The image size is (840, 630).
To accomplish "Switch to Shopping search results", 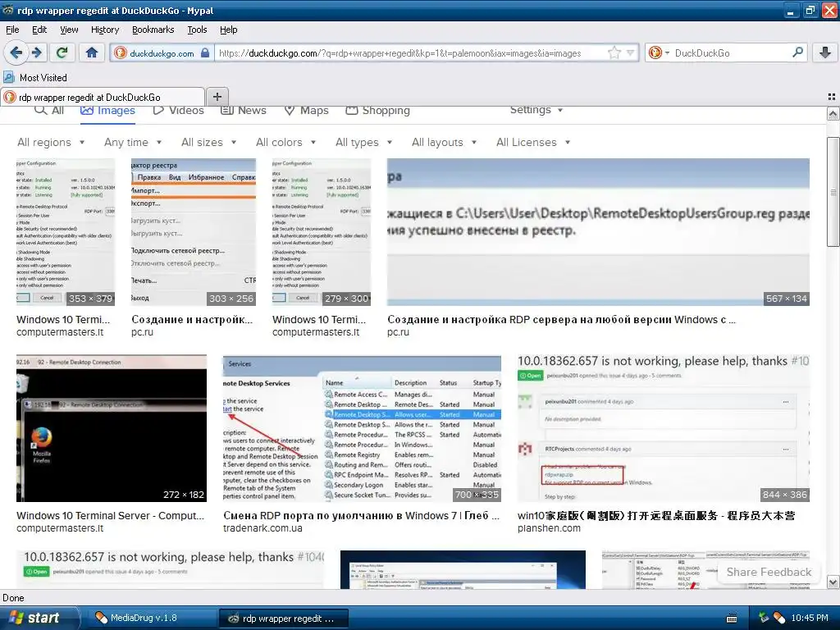I will click(x=377, y=111).
